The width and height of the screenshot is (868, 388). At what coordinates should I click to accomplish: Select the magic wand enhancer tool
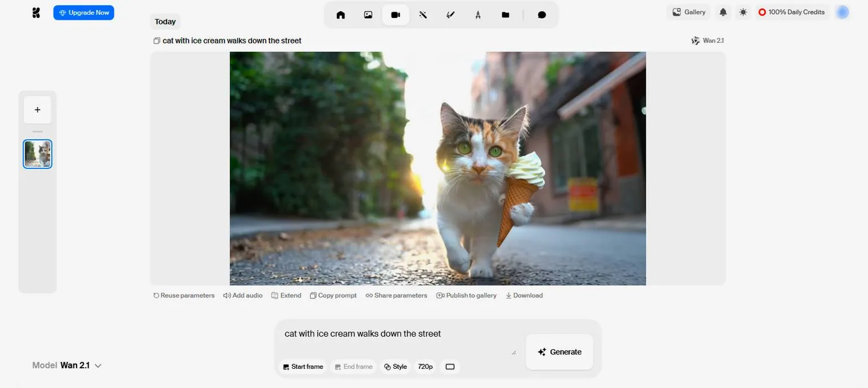pos(423,15)
